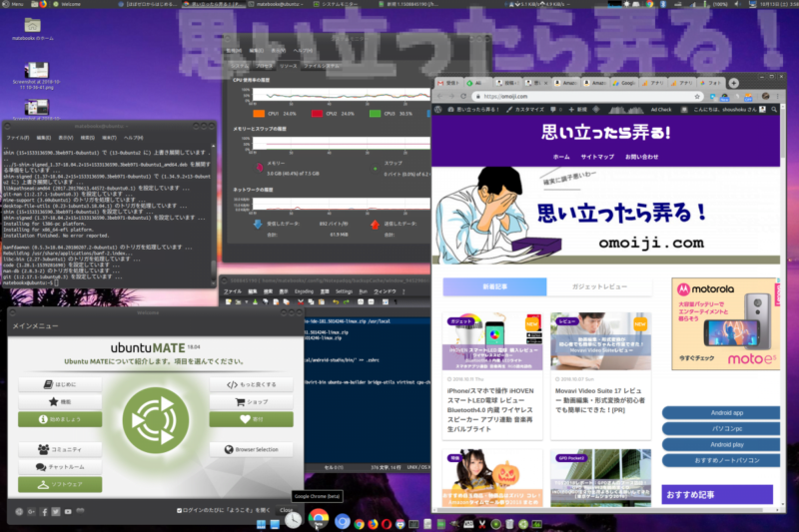Select the 新着記事 tab on the webpage
Image resolution: width=799 pixels, height=532 pixels.
click(494, 286)
